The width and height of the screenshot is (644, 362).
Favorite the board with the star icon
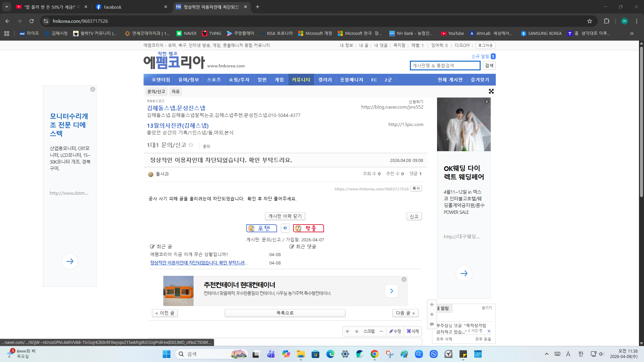(x=191, y=145)
